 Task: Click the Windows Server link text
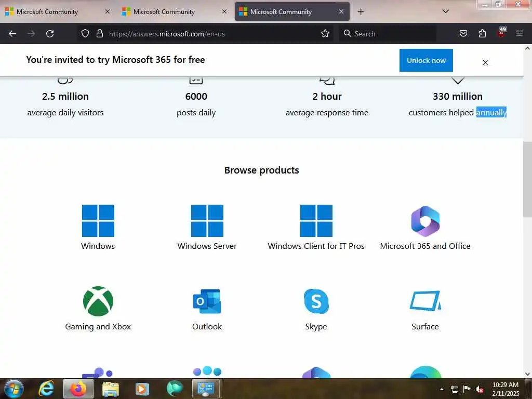pos(207,246)
